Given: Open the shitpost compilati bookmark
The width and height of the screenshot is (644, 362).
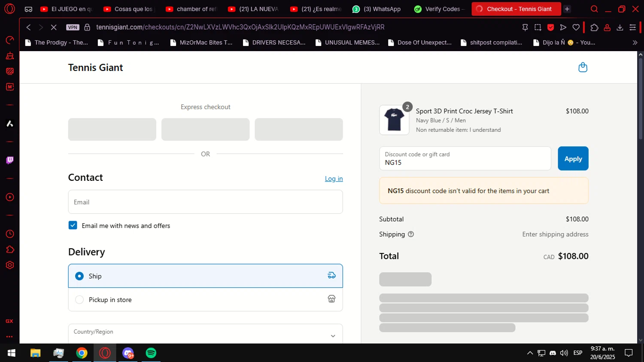Looking at the screenshot, I should [492, 43].
